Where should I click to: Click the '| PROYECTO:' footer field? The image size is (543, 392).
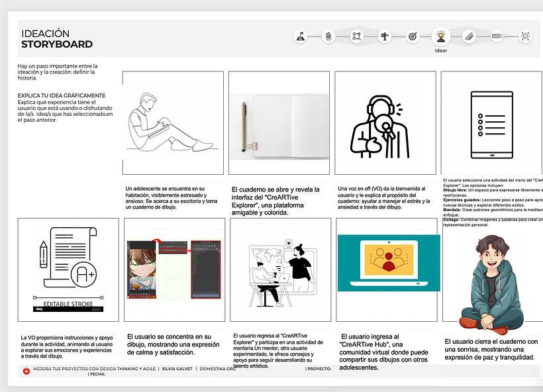pyautogui.click(x=318, y=369)
